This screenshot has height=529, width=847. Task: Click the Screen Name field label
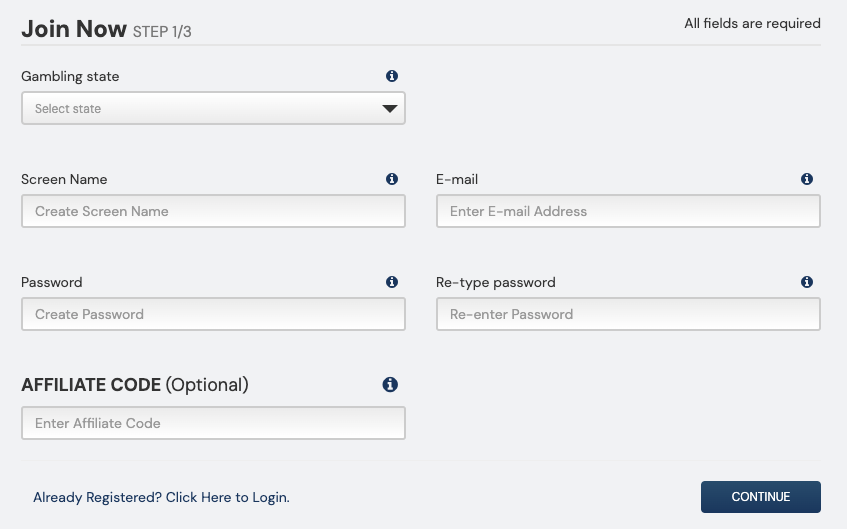click(x=64, y=179)
